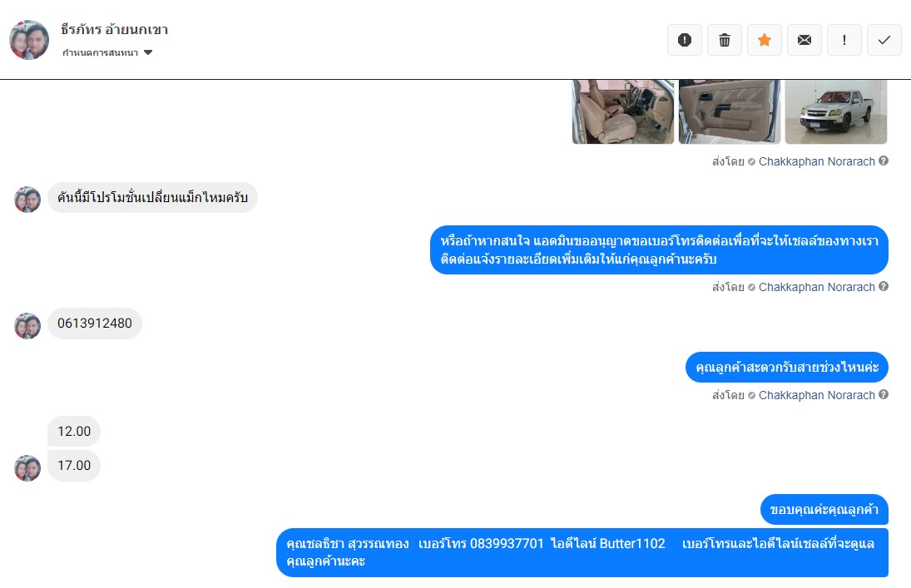Toggle the orange star follow-up flag
Image resolution: width=911 pixels, height=588 pixels.
click(x=765, y=40)
